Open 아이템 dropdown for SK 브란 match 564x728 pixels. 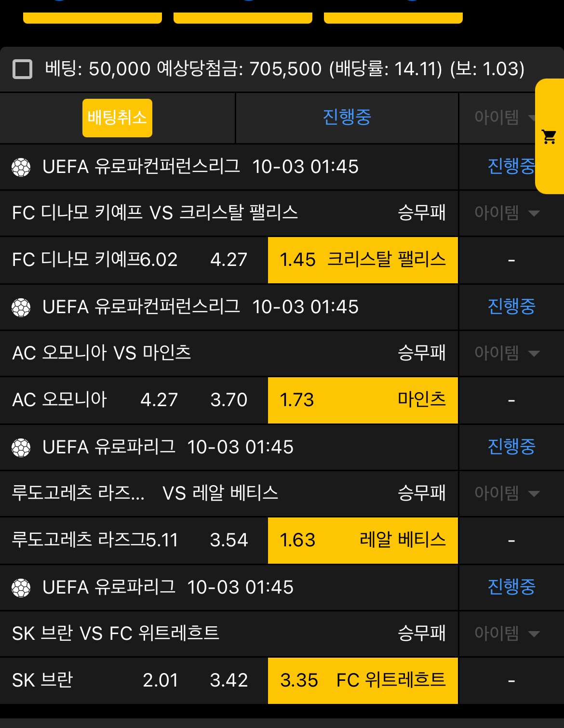(x=507, y=633)
